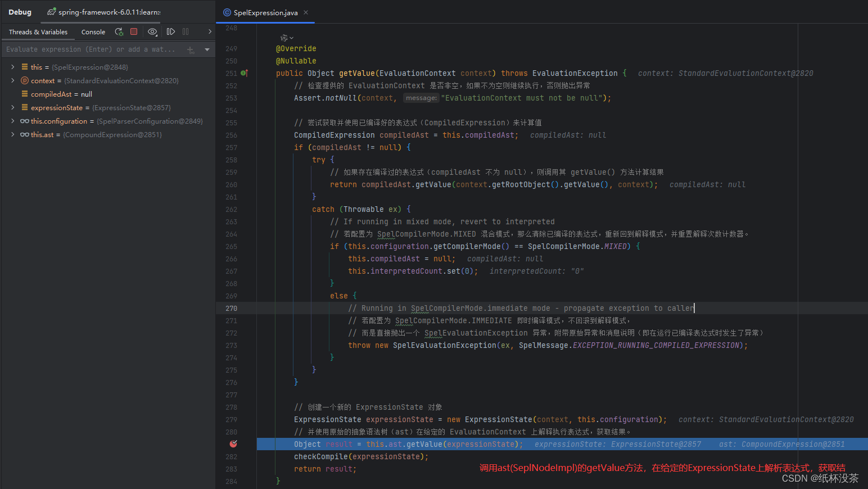Expand the 'this' SpelExpression variable
This screenshot has height=489, width=868.
tap(12, 67)
